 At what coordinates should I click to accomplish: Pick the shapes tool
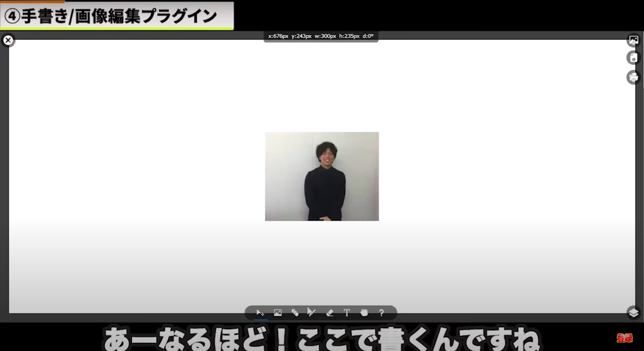click(x=295, y=313)
